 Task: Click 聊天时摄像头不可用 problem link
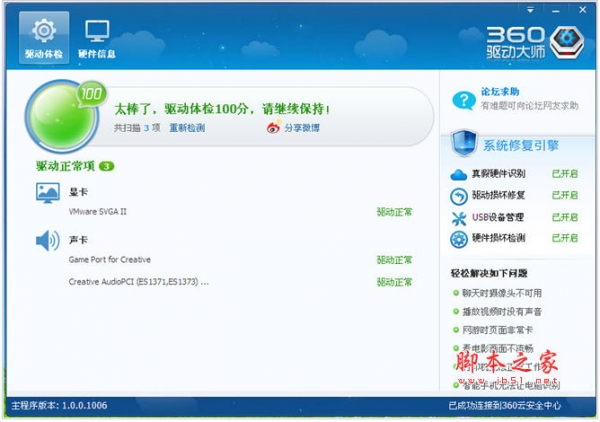coord(502,293)
